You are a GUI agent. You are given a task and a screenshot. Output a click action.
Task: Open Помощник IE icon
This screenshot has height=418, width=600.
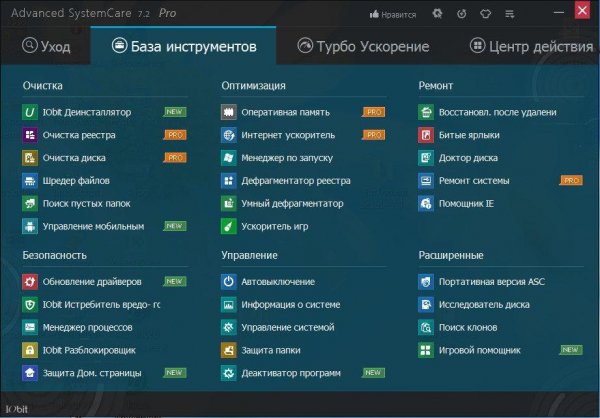pyautogui.click(x=426, y=203)
